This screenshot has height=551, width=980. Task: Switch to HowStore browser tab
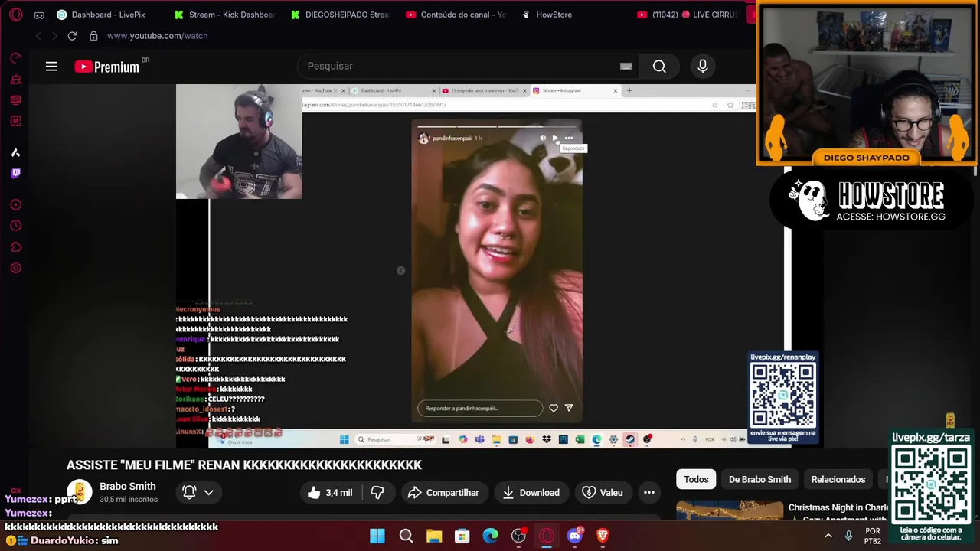point(547,15)
